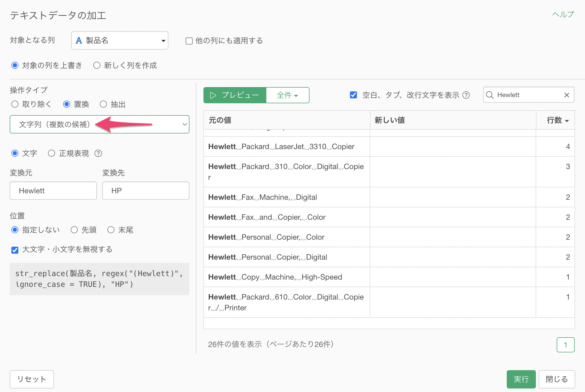
Task: Click the 変換元 field containing Hewlett
Action: (53, 191)
